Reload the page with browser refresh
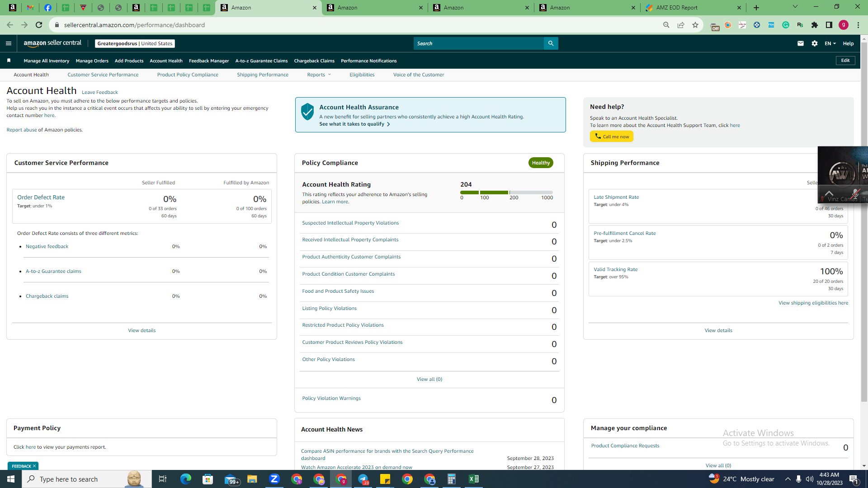Image resolution: width=868 pixels, height=488 pixels. (39, 25)
